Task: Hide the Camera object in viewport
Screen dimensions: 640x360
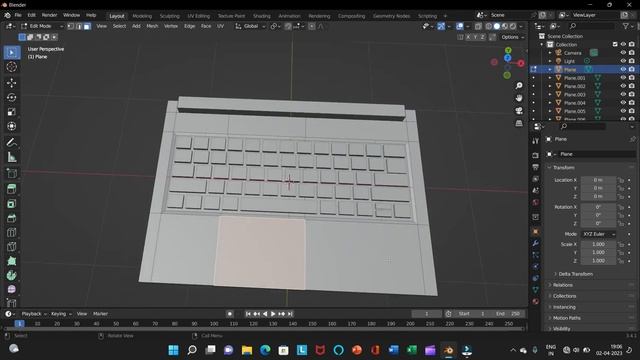Action: pyautogui.click(x=623, y=53)
